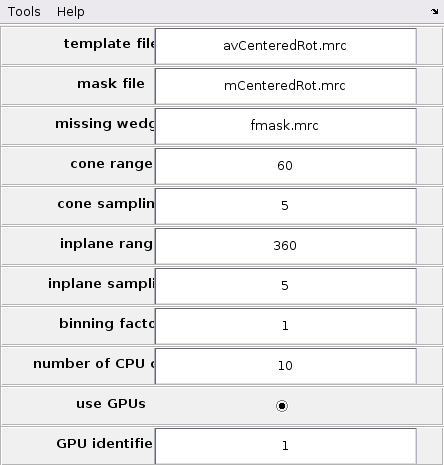
Task: Focus the inplane sampling value field
Action: pos(286,286)
